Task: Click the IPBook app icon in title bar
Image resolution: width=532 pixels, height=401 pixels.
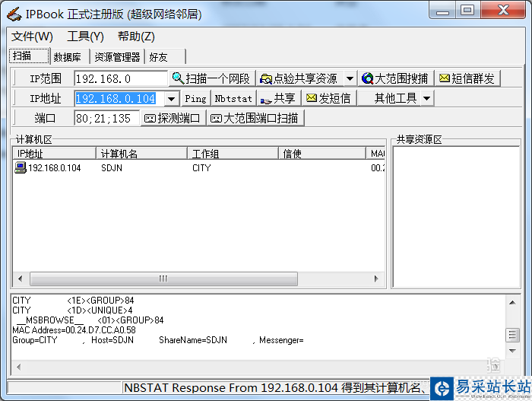Action: [x=14, y=14]
